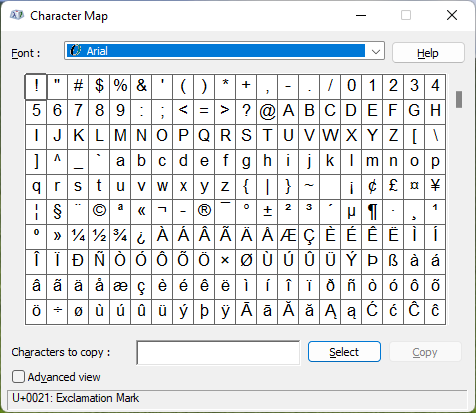
Task: Click the Arial font combo box
Action: click(x=224, y=51)
